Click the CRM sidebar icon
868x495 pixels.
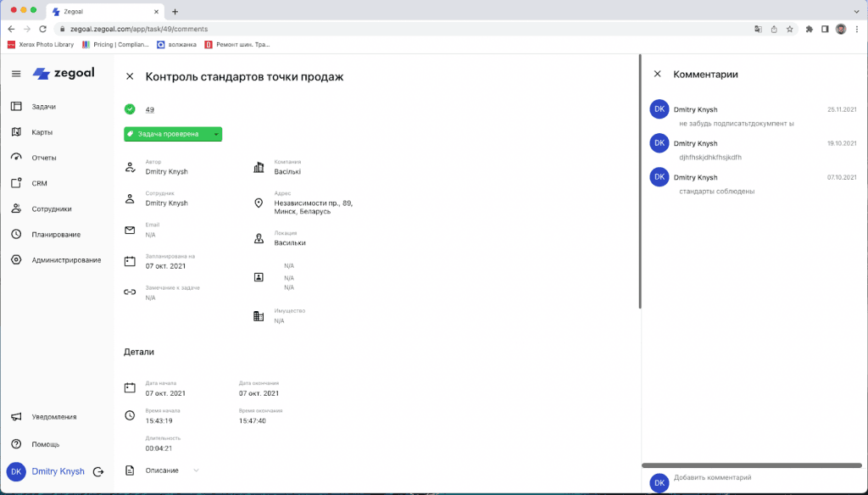pyautogui.click(x=16, y=183)
